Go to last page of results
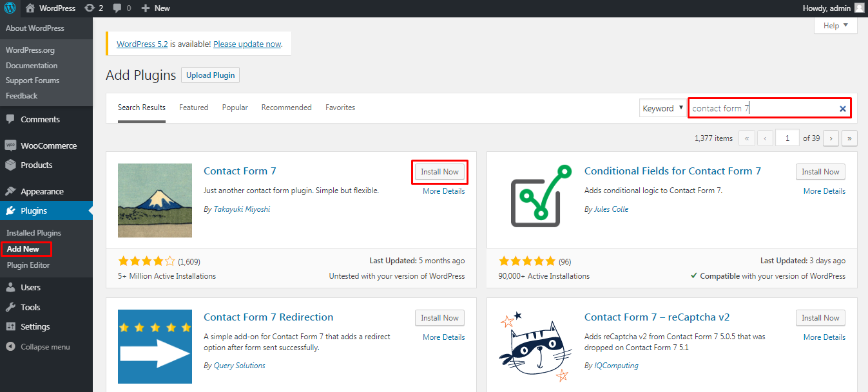The image size is (868, 392). 850,138
